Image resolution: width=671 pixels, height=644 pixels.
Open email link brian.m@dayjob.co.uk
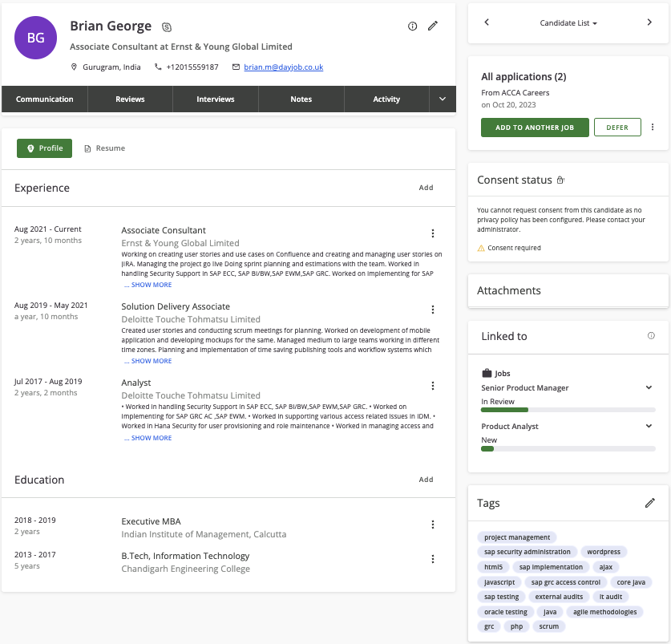(283, 67)
